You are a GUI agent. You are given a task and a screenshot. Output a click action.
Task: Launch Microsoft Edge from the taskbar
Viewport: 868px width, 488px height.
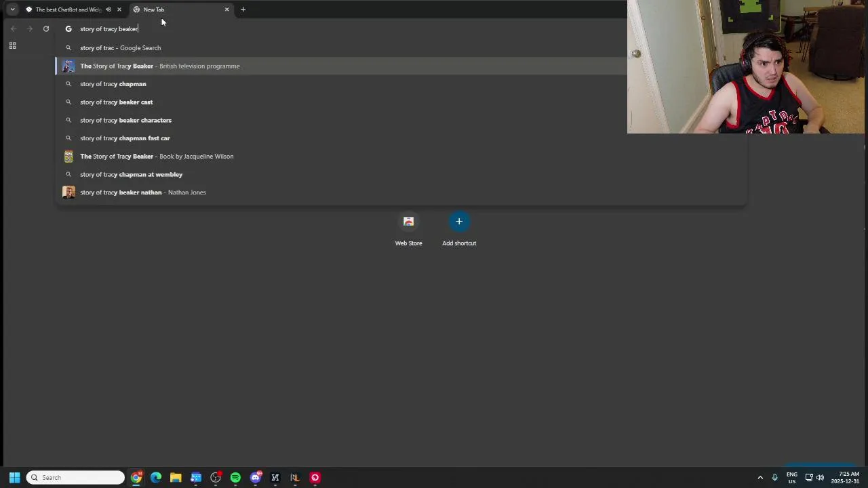156,478
